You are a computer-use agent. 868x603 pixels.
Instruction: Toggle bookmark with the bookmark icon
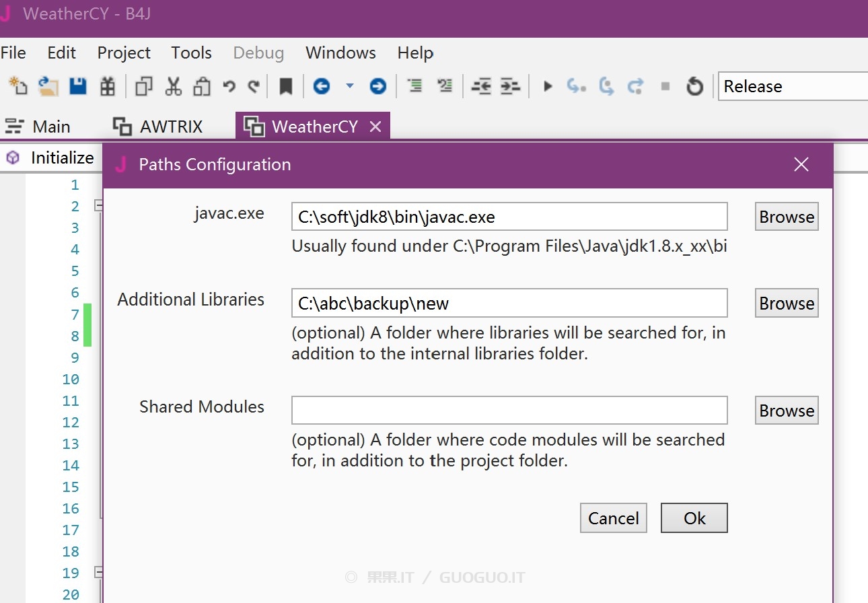point(286,86)
